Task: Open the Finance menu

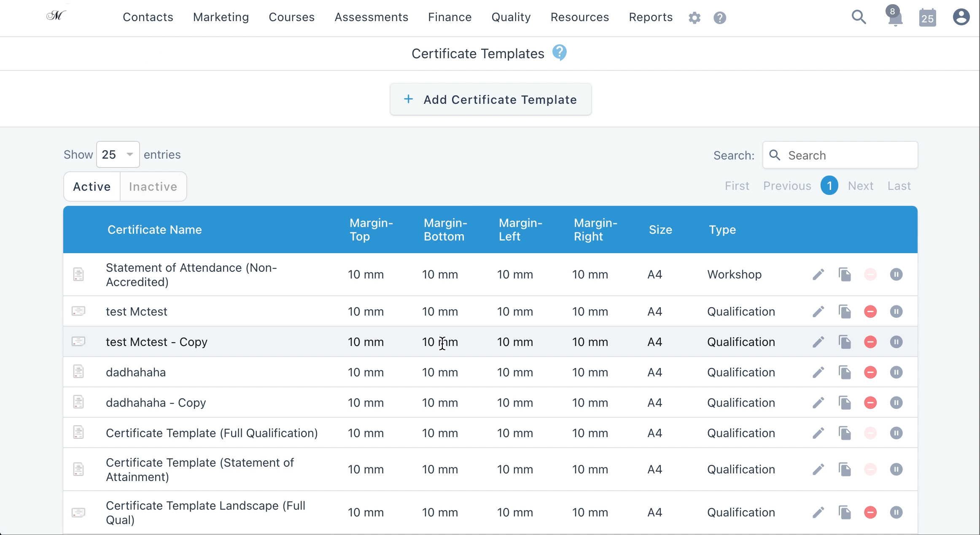Action: coord(450,17)
